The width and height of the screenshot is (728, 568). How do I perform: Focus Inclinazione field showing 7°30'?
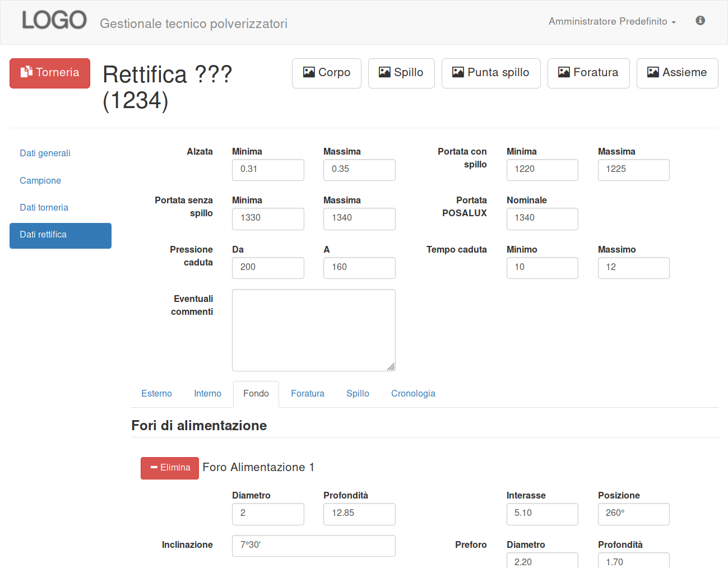coord(314,546)
